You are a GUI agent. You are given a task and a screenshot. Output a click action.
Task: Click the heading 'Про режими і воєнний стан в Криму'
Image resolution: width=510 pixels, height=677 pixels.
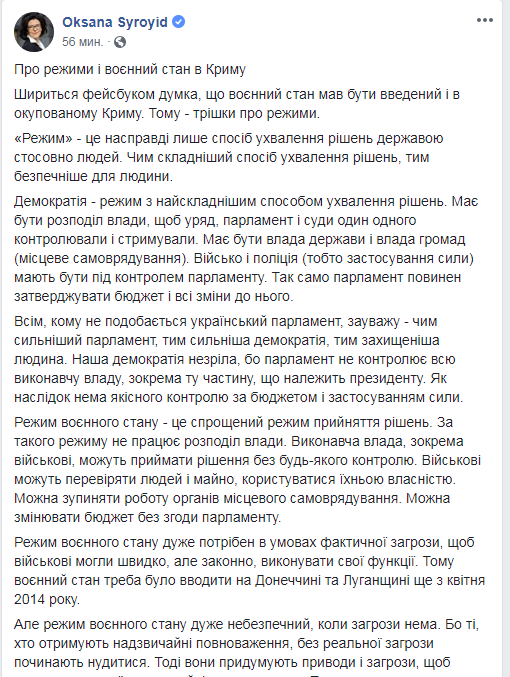[x=130, y=70]
